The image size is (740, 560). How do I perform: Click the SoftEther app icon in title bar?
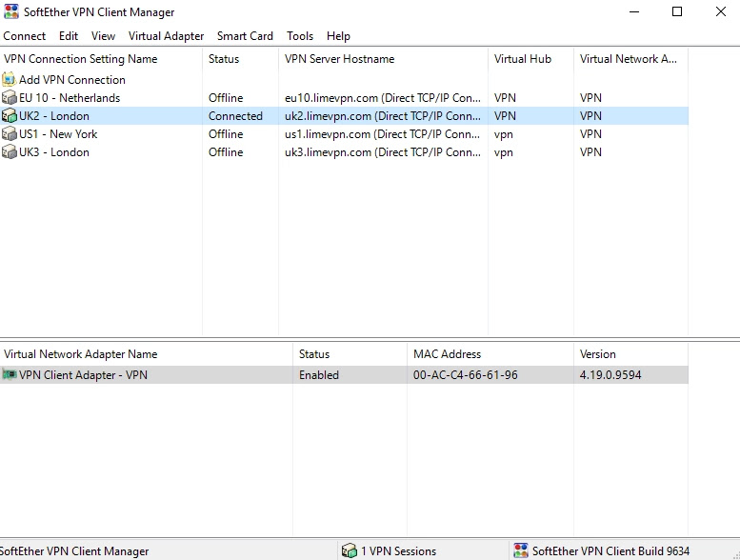pyautogui.click(x=10, y=12)
